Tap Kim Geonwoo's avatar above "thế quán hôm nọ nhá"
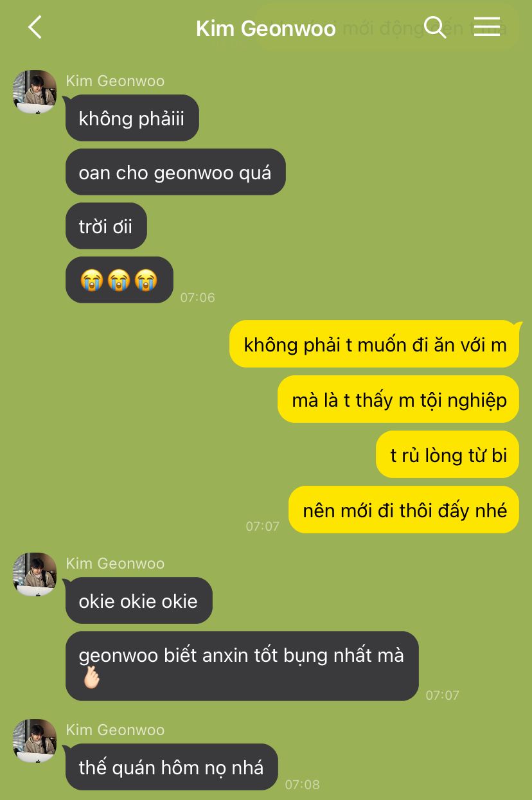 point(35,741)
